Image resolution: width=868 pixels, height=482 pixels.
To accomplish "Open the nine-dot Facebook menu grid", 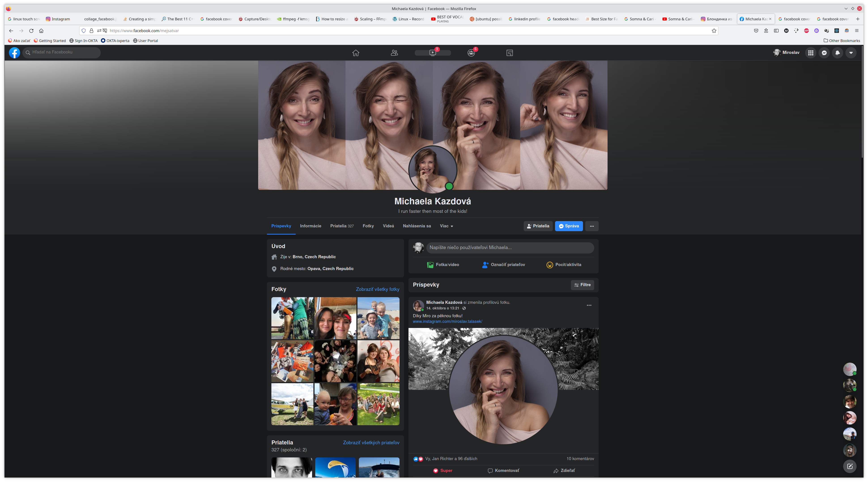I will (811, 53).
